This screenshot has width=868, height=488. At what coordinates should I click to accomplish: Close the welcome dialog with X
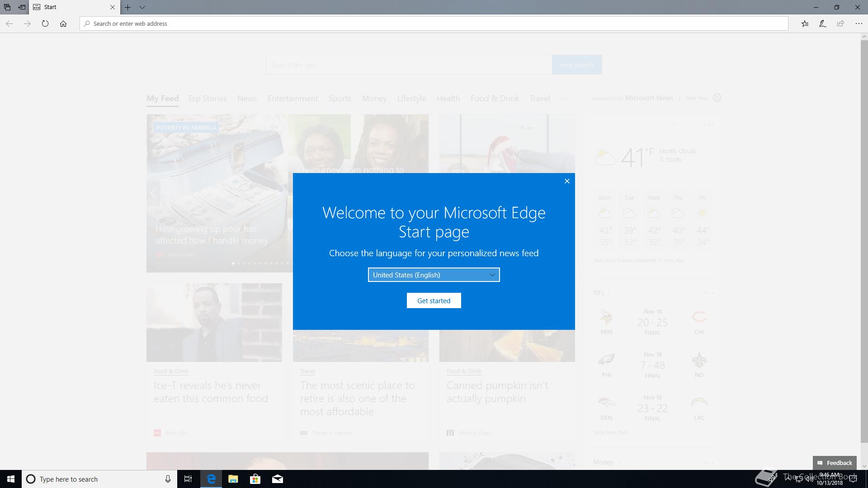pyautogui.click(x=567, y=181)
